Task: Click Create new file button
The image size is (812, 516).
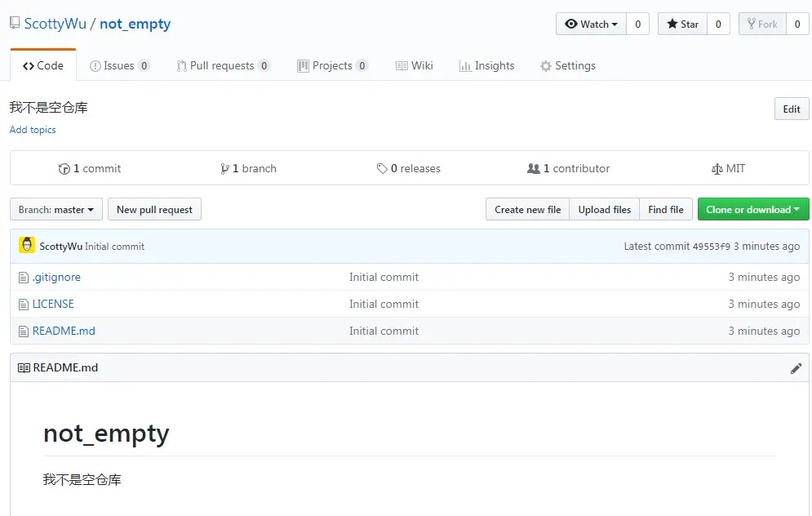Action: pyautogui.click(x=527, y=209)
